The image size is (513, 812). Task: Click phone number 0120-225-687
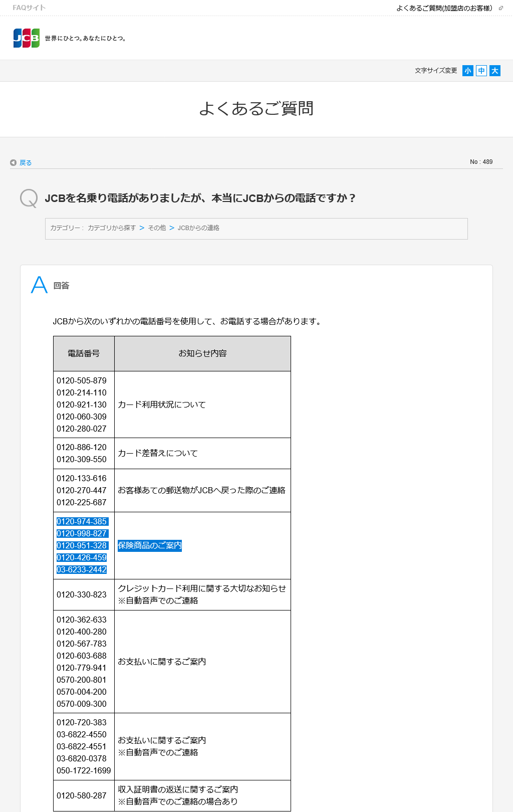click(x=82, y=502)
